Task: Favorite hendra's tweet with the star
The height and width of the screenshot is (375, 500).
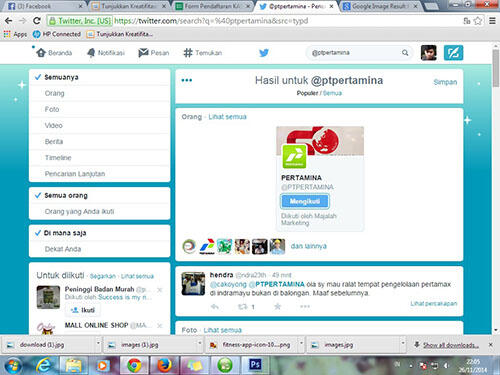Action: click(x=277, y=306)
